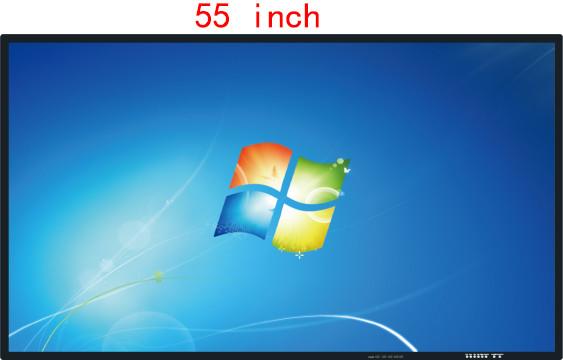This screenshot has width=563, height=360.
Task: Click the word 'inch' in the heading
Action: coord(287,17)
